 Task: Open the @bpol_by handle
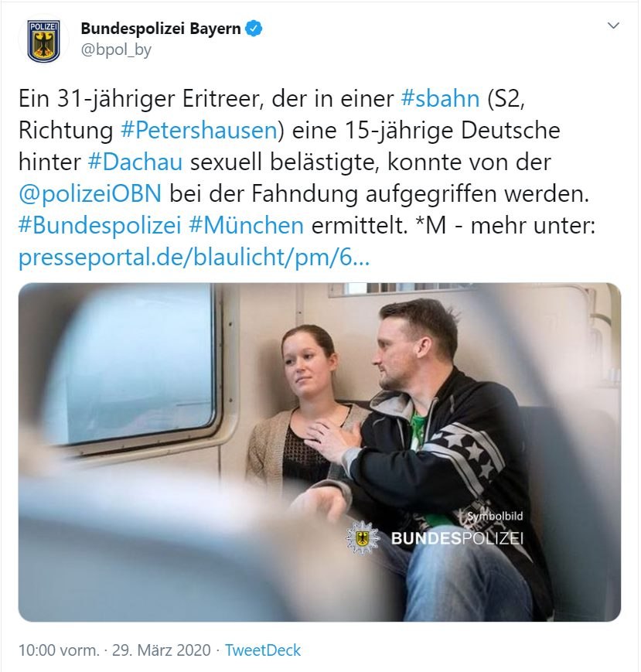click(116, 50)
